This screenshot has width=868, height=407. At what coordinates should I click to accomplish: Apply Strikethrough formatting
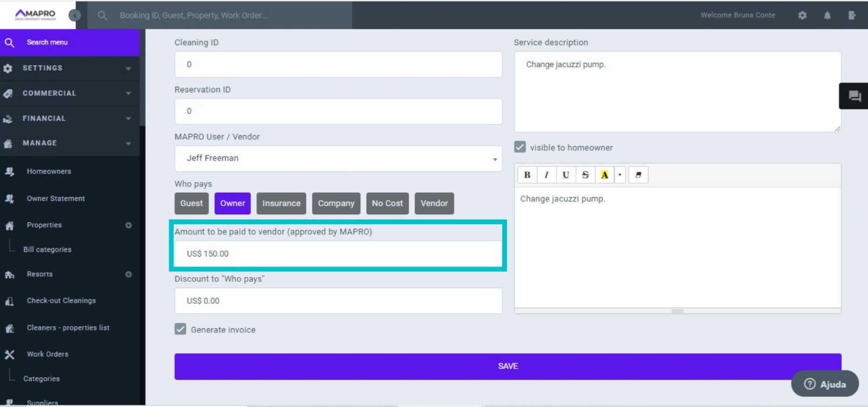585,175
